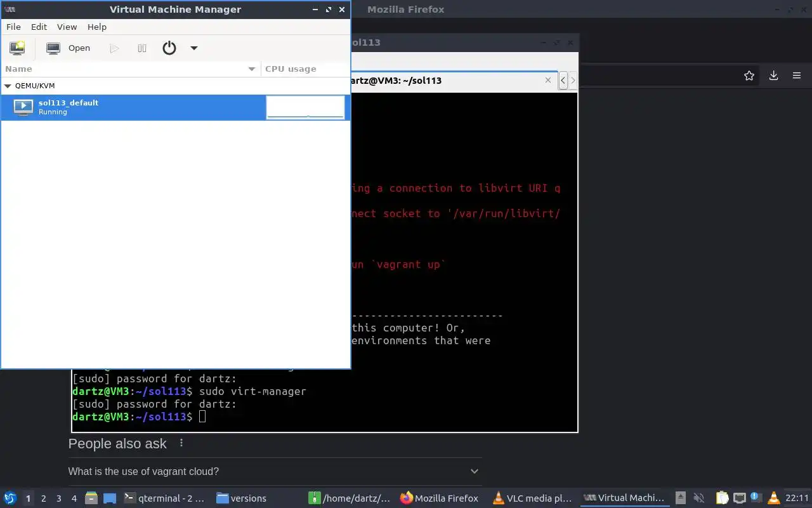Open Firefox downloads icon

[x=773, y=76]
